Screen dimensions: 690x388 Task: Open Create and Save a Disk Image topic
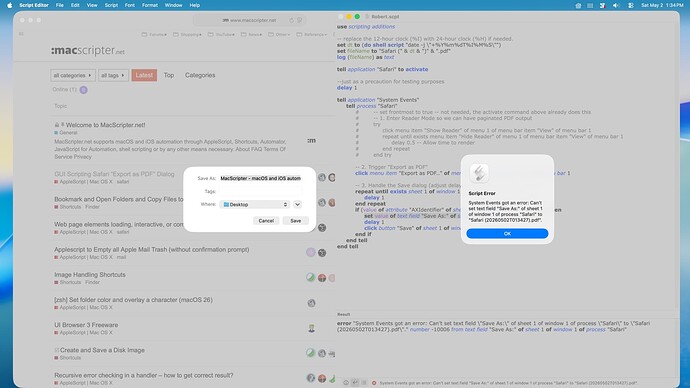102,350
